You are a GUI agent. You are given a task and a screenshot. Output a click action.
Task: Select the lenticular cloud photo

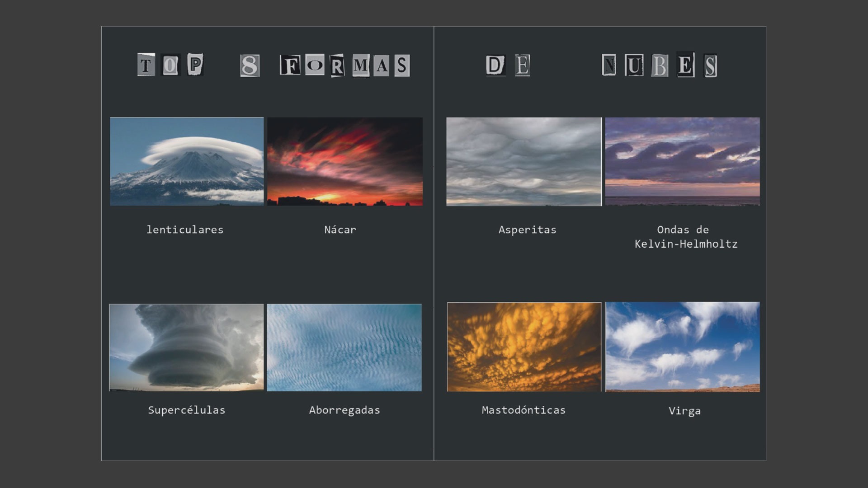click(x=186, y=161)
